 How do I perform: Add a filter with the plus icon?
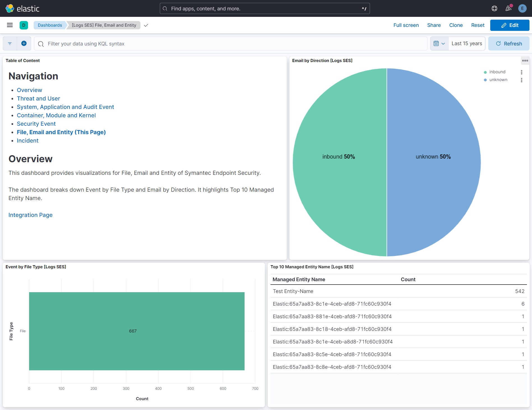24,43
